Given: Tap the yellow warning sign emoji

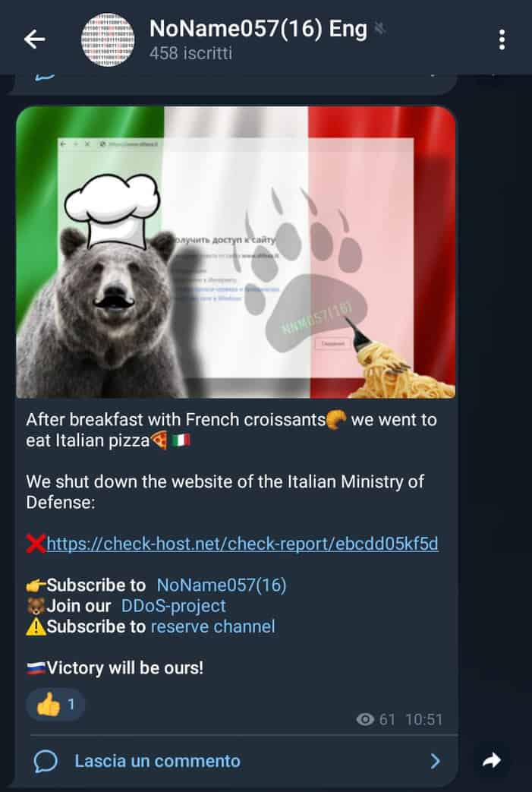Looking at the screenshot, I should (36, 626).
